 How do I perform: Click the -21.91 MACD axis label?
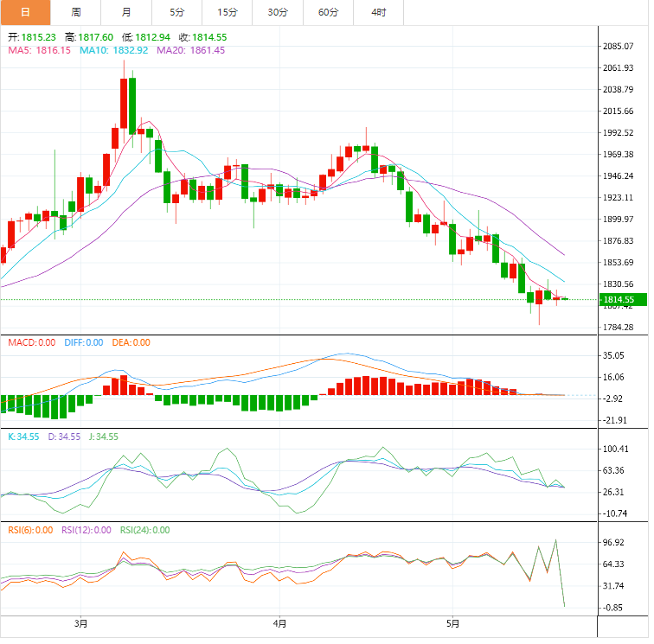(615, 421)
